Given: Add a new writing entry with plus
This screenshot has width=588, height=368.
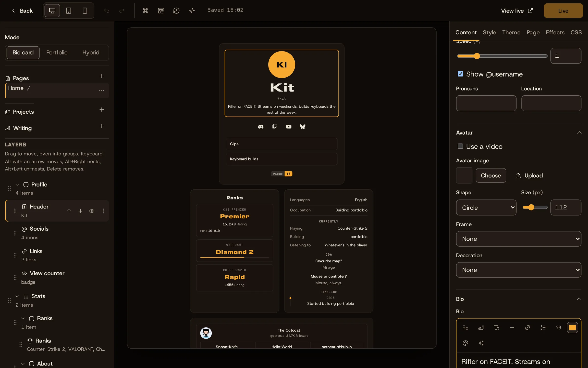Looking at the screenshot, I should click(101, 126).
